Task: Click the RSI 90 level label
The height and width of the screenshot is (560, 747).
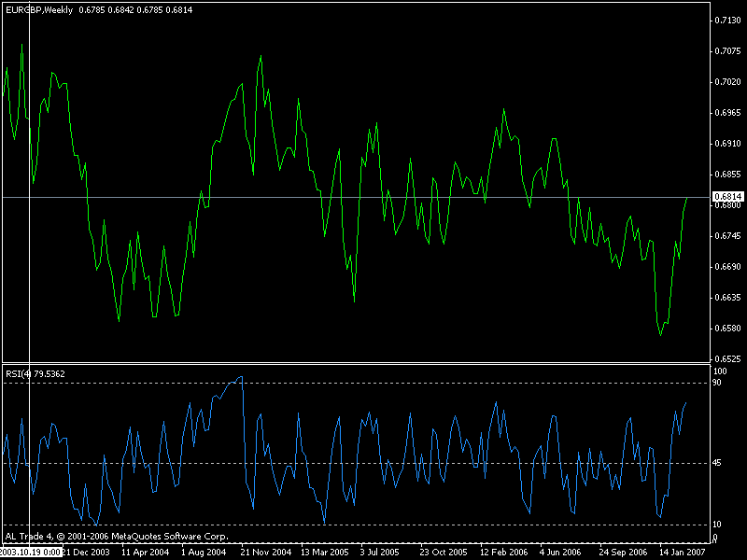Action: [717, 384]
